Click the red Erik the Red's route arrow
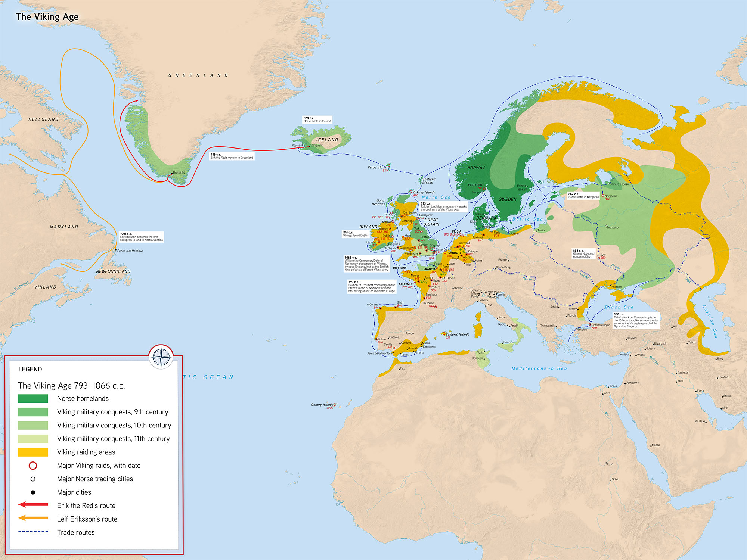Image resolution: width=747 pixels, height=560 pixels. 33,505
